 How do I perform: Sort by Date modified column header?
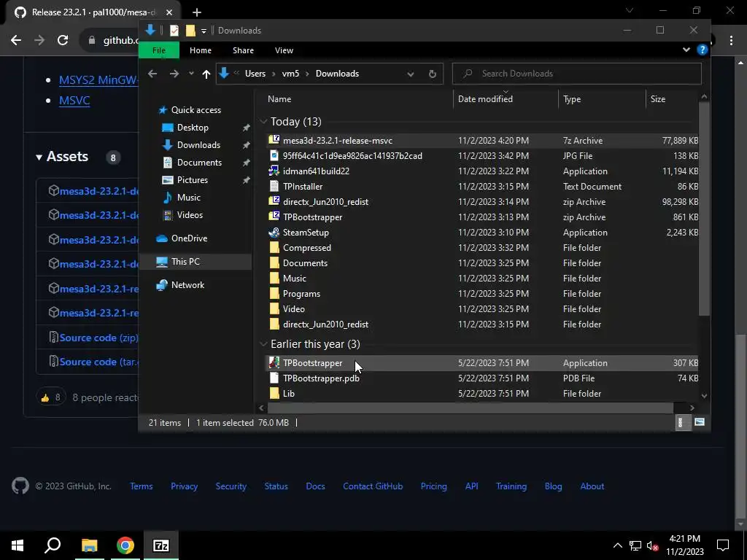tap(485, 99)
